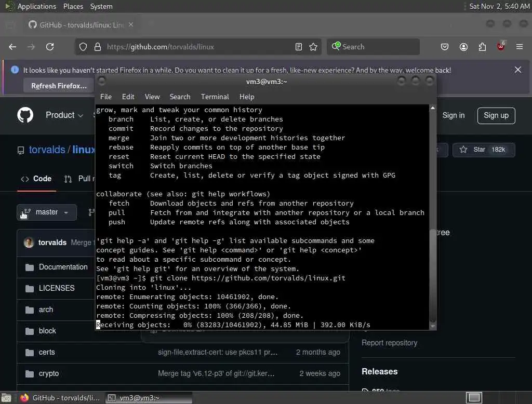Open the Applications menu
The image size is (532, 404).
pos(37,6)
